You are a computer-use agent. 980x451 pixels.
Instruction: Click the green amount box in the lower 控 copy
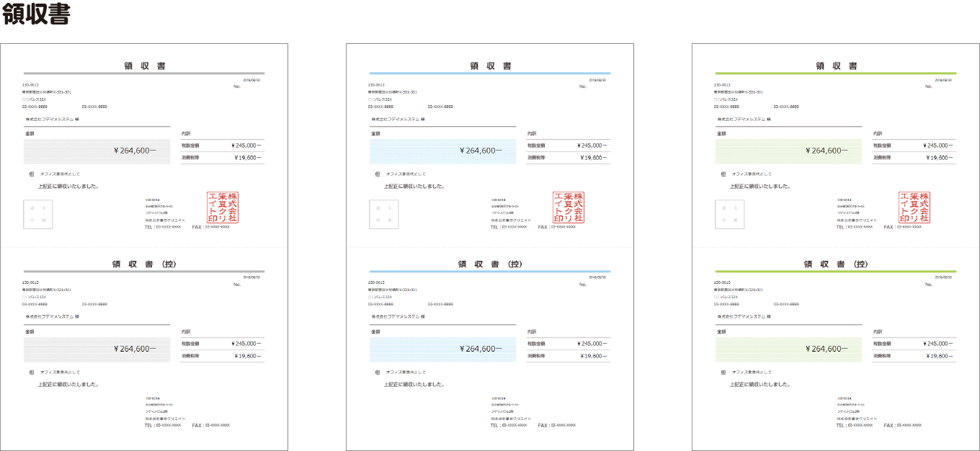(789, 349)
